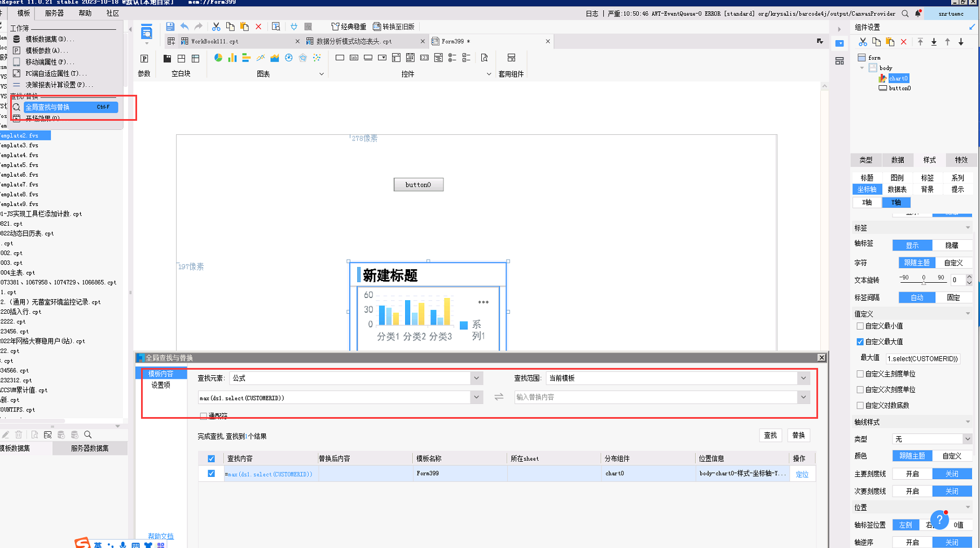Uncheck the 自定义最大值 checkbox
Viewport: 980px width, 548px height.
coord(860,342)
